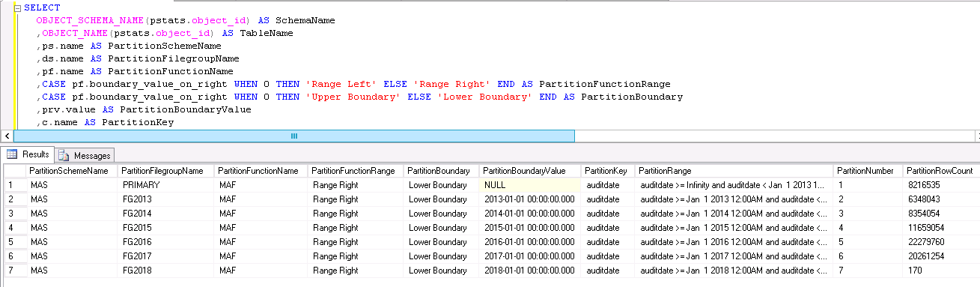980x287 pixels.
Task: Click the FG2013 filegroup cell
Action: 167,199
